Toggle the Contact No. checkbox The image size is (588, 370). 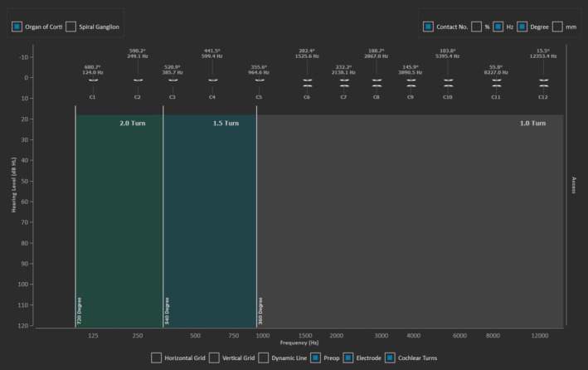point(428,27)
